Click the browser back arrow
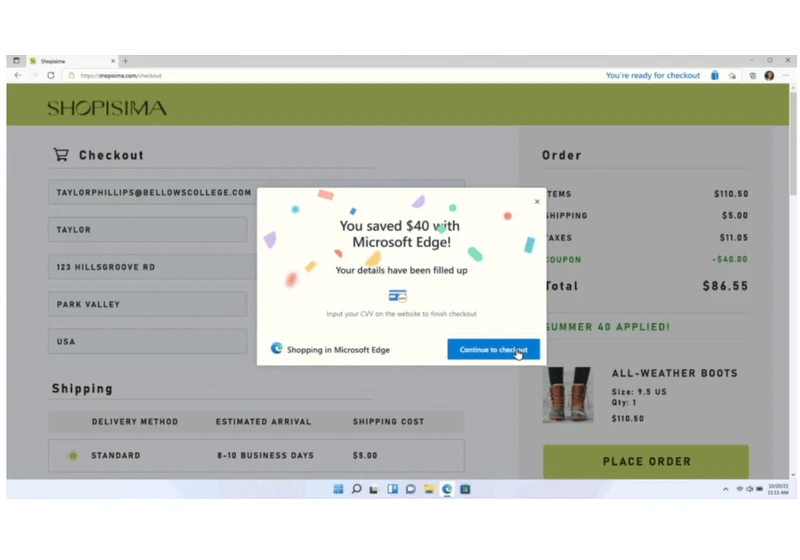This screenshot has height=560, width=800. (x=18, y=75)
